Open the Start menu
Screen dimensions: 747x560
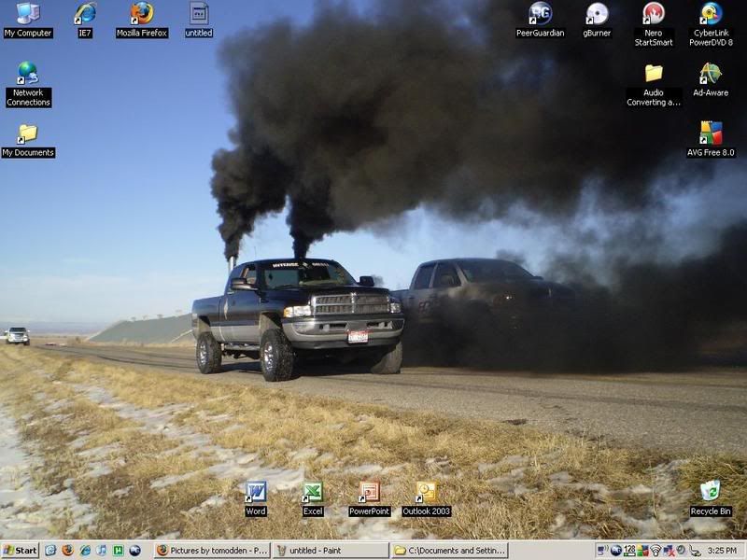tap(20, 551)
